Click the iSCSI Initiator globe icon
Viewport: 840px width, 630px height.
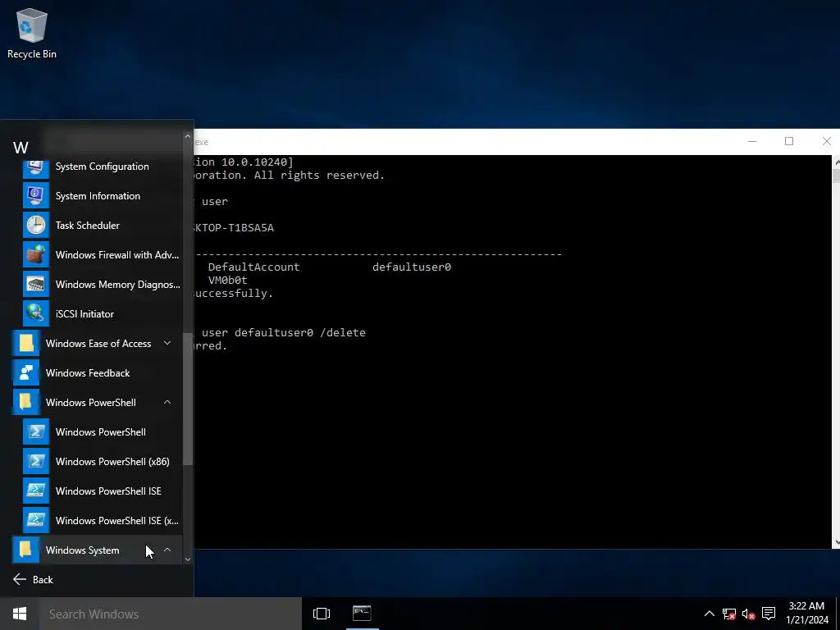(36, 314)
